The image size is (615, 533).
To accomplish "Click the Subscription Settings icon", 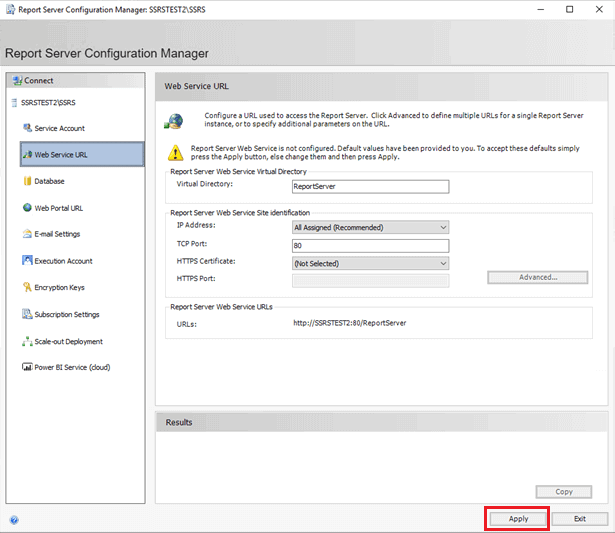I will click(27, 314).
